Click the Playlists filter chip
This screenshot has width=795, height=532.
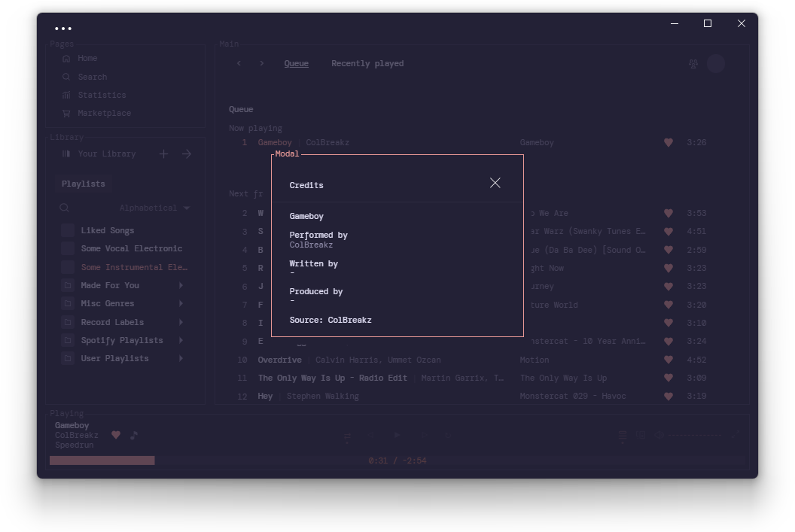tap(83, 184)
